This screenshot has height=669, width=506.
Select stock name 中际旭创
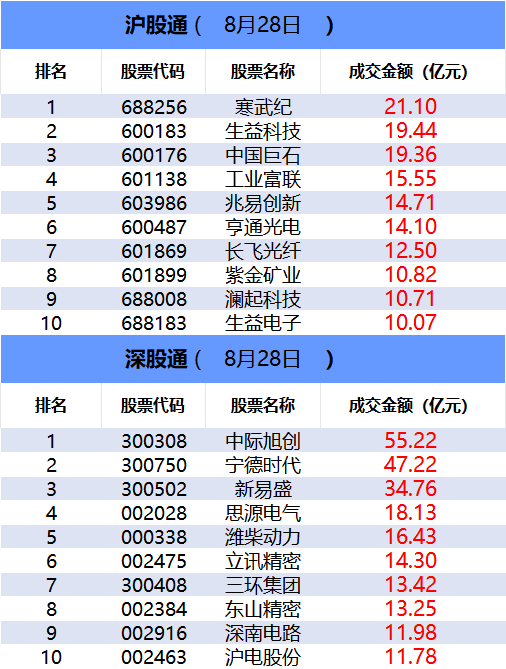point(263,441)
